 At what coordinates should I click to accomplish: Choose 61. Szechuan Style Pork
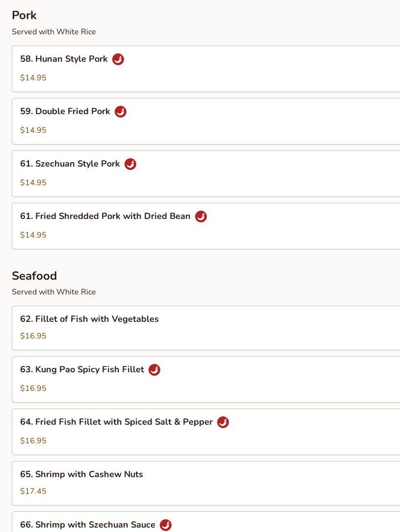(70, 164)
